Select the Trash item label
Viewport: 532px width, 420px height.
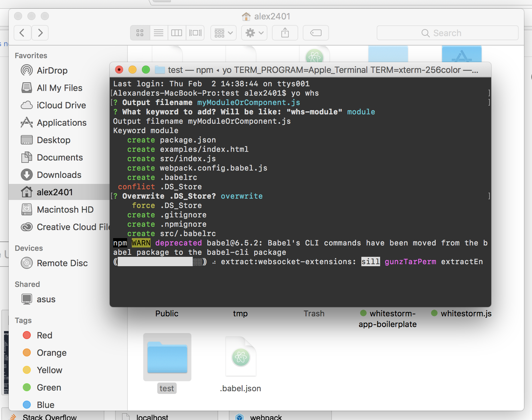point(314,314)
